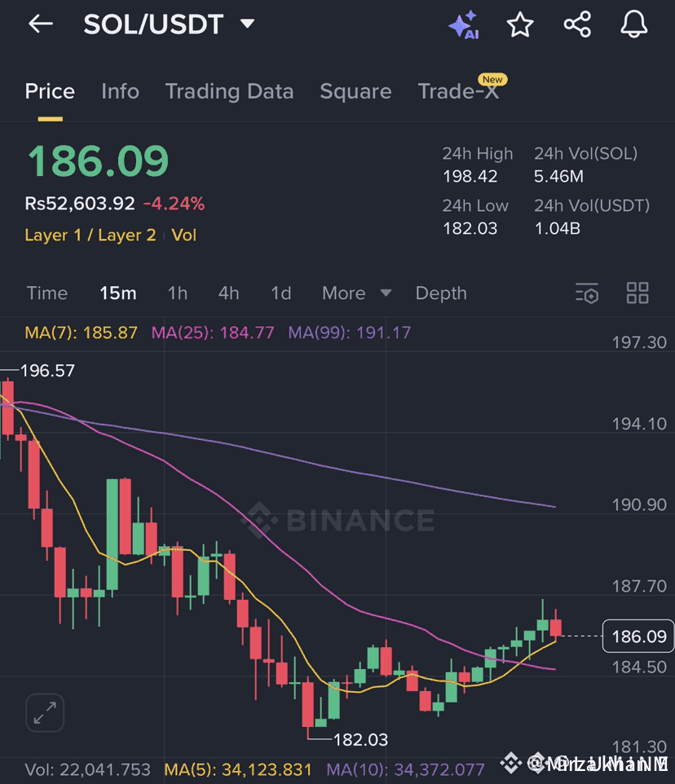This screenshot has height=784, width=675.
Task: Open chart indicator settings icon
Action: (x=587, y=293)
